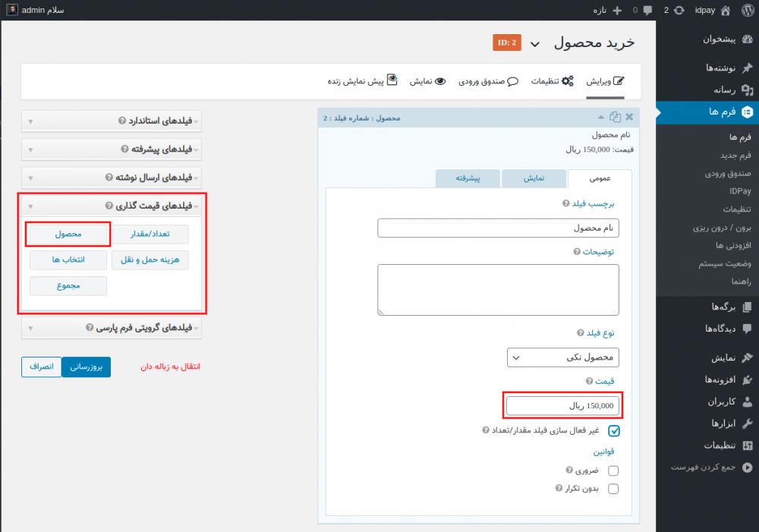Viewport: 759px width, 532px height.
Task: Click the بروزرسانی update button
Action: click(x=87, y=367)
